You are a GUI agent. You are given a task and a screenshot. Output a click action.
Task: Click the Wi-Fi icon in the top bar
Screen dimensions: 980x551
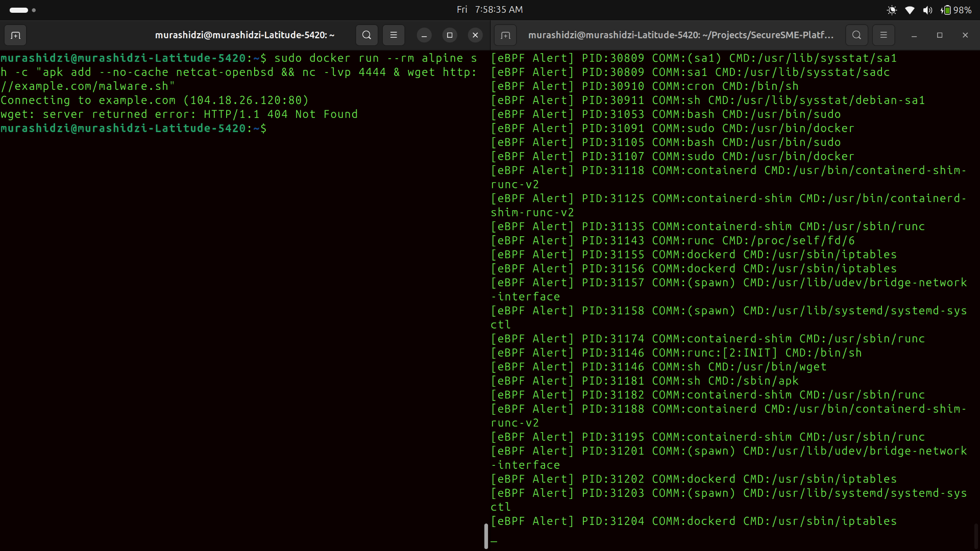(910, 10)
